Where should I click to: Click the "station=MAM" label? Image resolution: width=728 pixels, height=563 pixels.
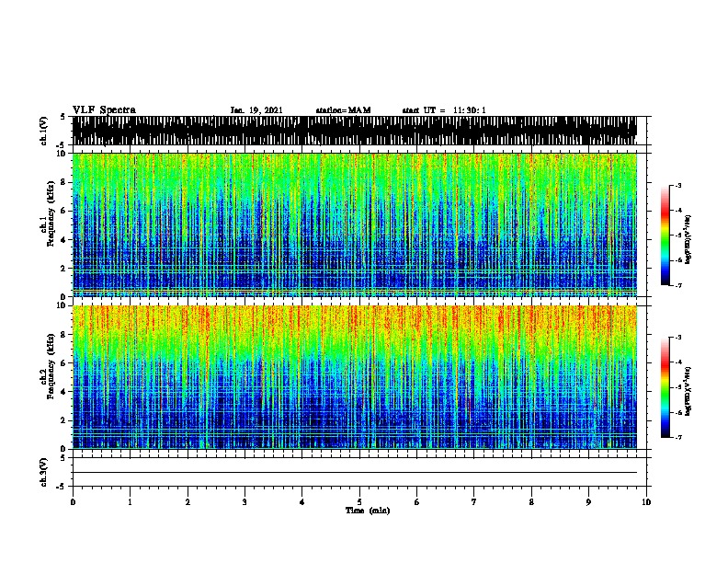(x=343, y=110)
